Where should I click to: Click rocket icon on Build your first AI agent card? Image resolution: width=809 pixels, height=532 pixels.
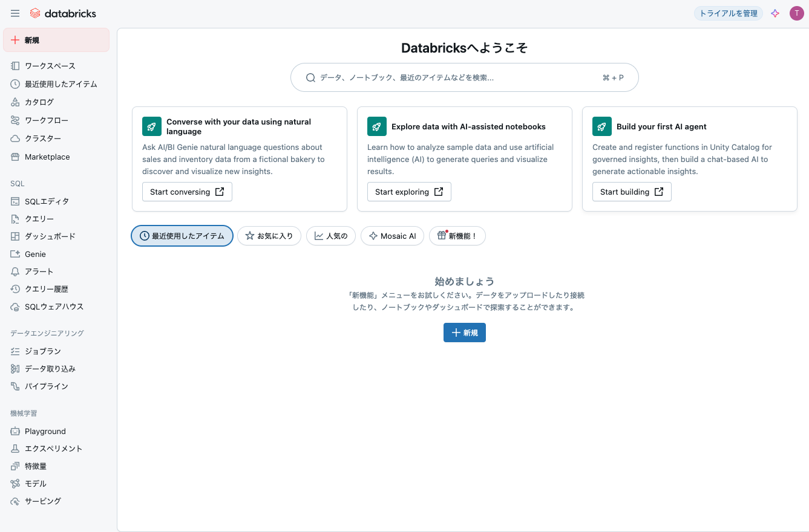point(602,126)
